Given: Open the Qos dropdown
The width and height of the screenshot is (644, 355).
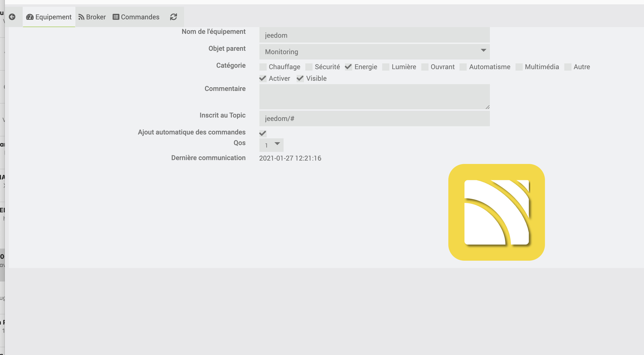Looking at the screenshot, I should (x=271, y=145).
